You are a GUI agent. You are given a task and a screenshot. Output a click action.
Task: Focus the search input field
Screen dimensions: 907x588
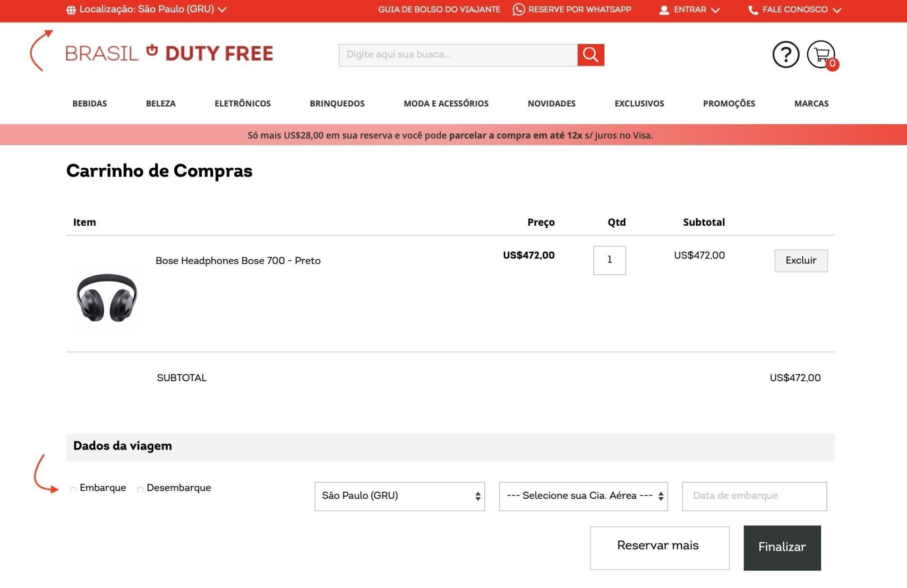tap(458, 55)
